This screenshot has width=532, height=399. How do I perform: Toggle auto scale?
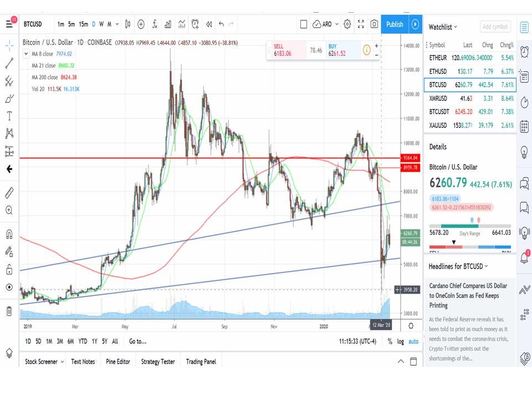[x=413, y=342]
